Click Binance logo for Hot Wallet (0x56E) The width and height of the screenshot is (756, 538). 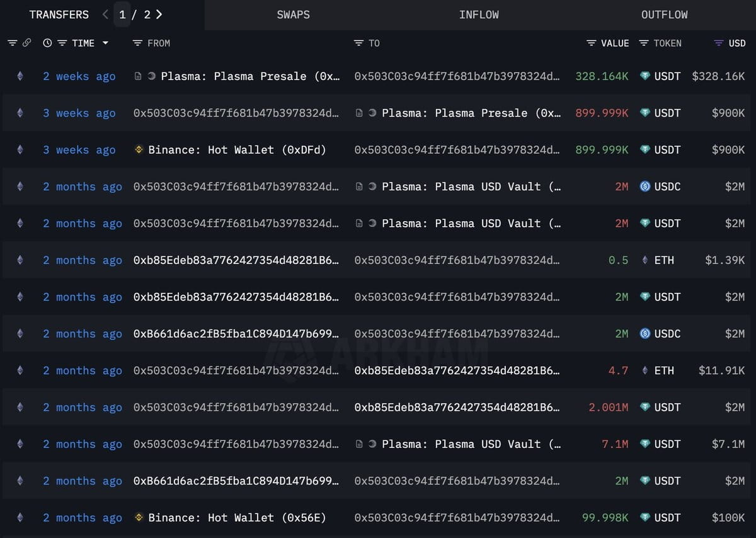pyautogui.click(x=139, y=518)
